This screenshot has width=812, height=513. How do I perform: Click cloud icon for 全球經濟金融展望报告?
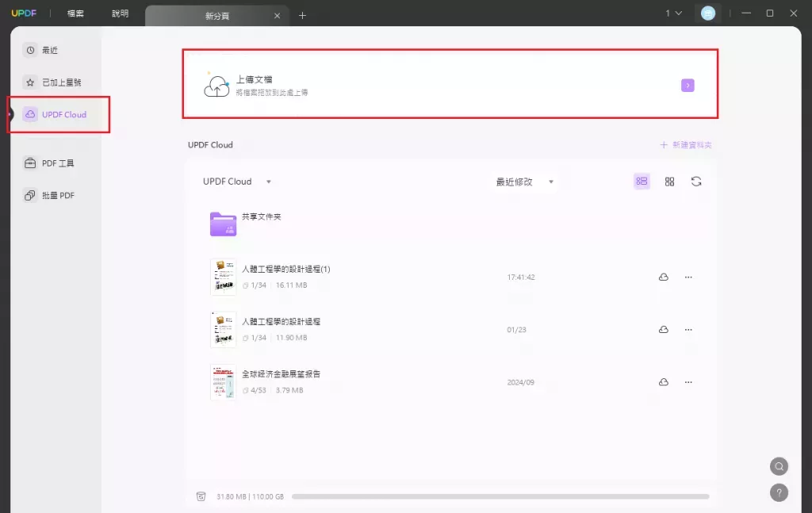pos(664,382)
